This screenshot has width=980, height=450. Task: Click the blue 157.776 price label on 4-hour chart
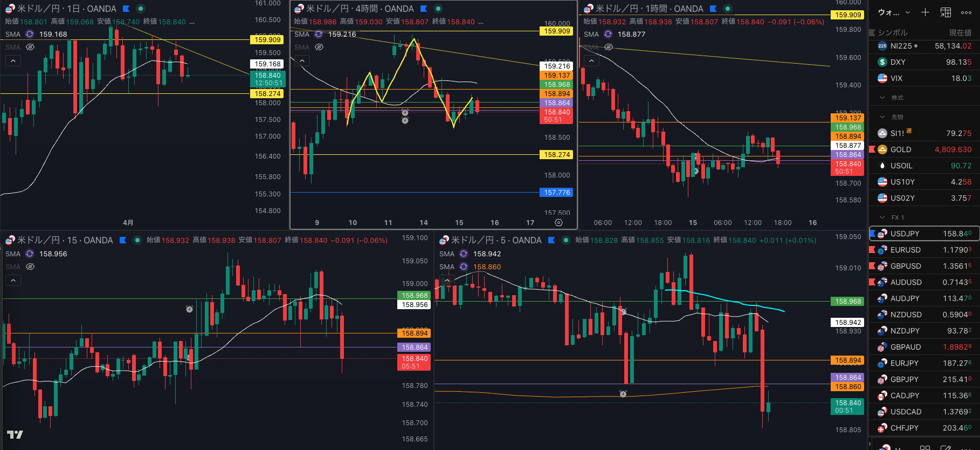557,193
